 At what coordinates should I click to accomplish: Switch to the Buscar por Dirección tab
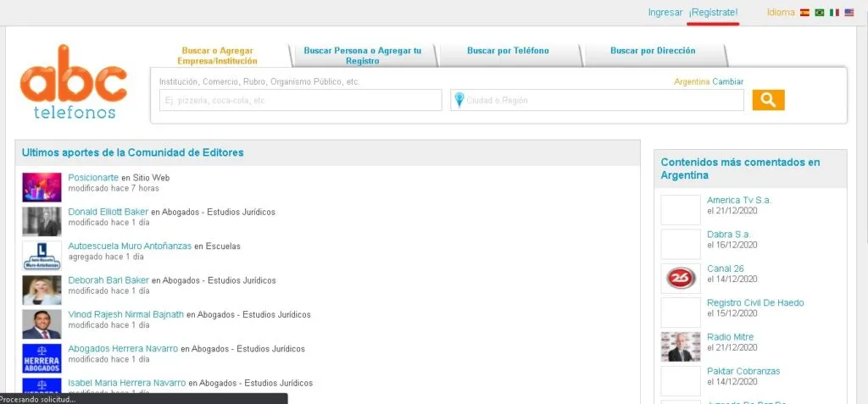click(653, 51)
